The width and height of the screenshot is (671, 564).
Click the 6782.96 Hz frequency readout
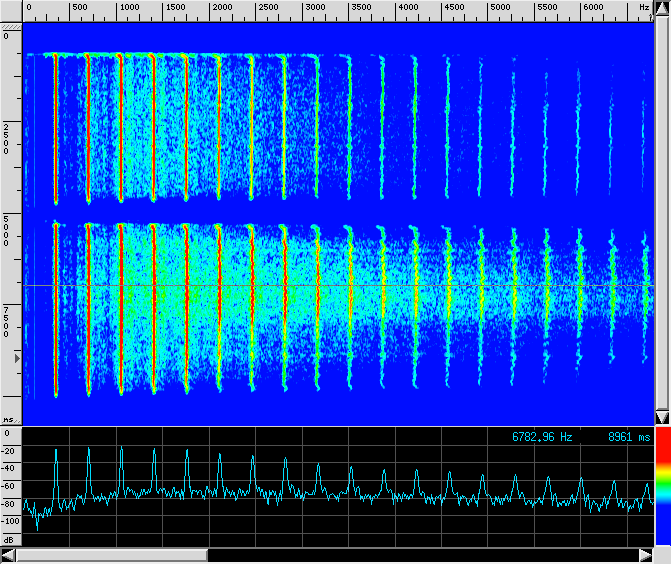(542, 437)
